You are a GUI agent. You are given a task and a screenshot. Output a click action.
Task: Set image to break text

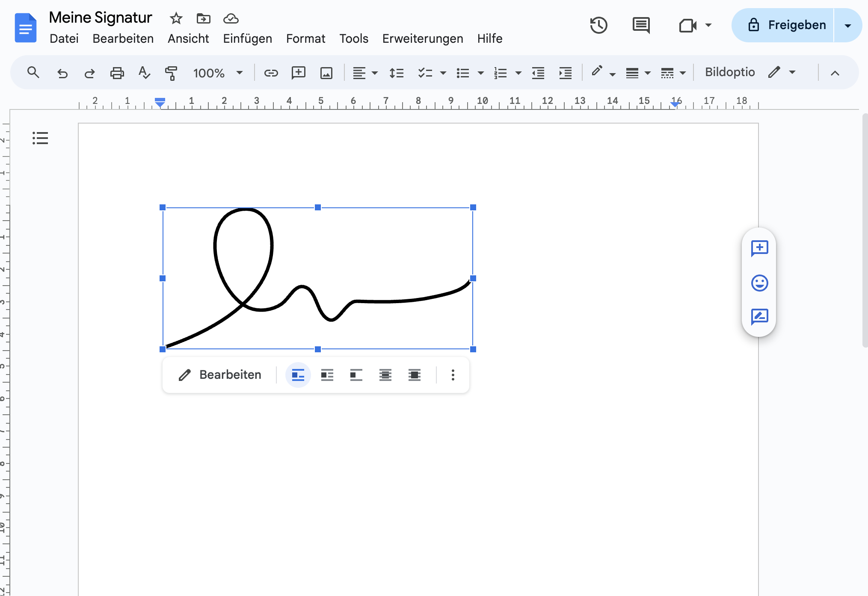(x=356, y=375)
